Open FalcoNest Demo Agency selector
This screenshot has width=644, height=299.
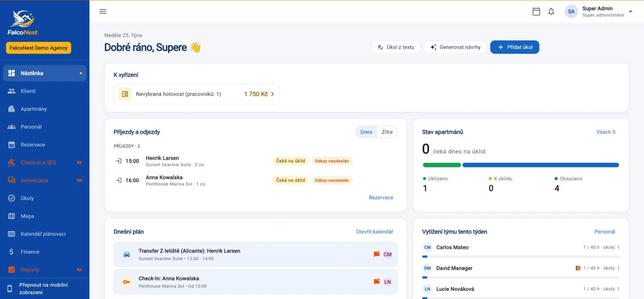click(x=39, y=48)
